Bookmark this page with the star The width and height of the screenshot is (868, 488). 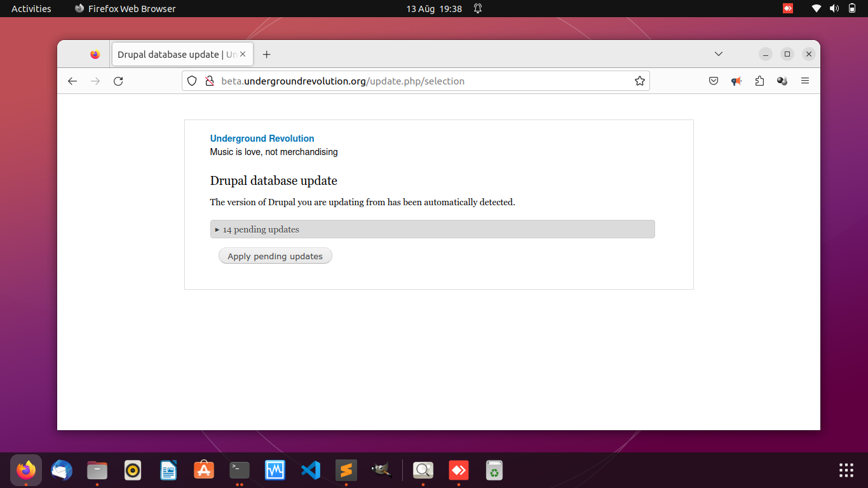[x=640, y=81]
